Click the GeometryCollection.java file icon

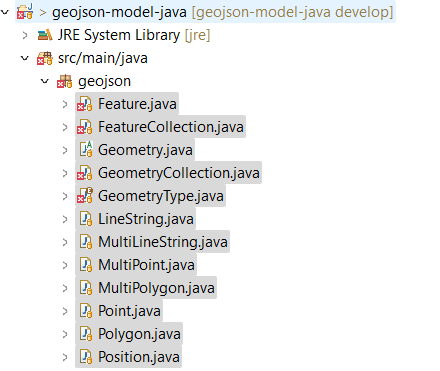coord(85,173)
